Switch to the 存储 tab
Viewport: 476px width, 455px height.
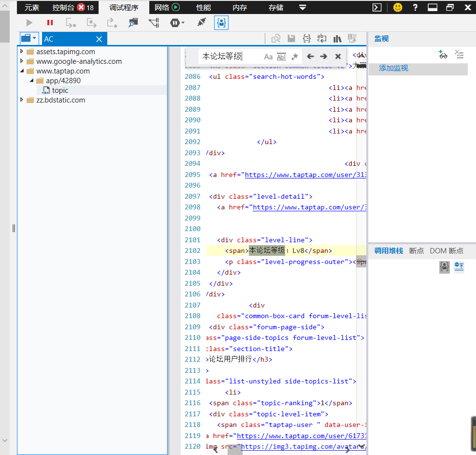pyautogui.click(x=276, y=8)
